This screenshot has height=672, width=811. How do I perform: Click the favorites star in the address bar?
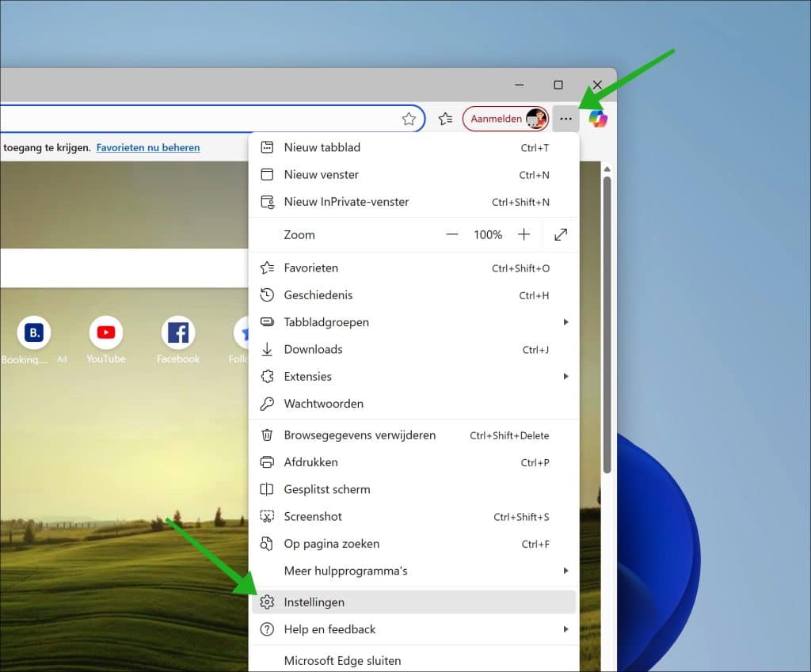409,119
